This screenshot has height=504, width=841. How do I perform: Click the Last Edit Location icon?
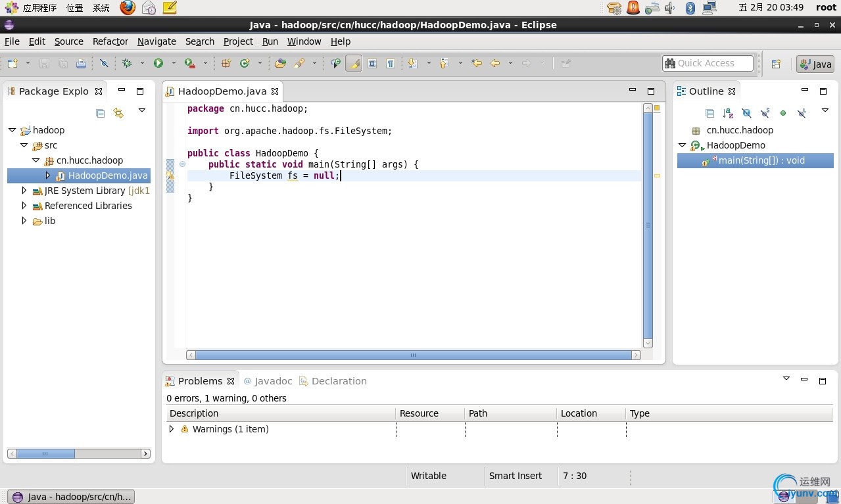click(x=477, y=63)
